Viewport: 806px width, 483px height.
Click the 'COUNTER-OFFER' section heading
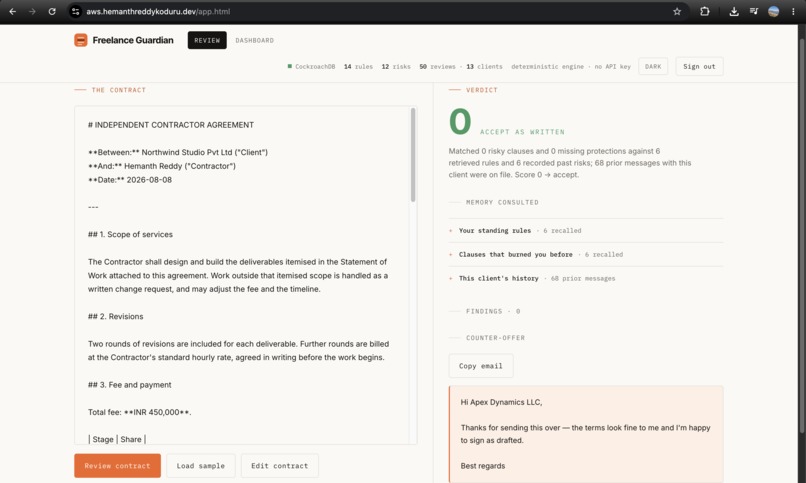[x=496, y=338]
